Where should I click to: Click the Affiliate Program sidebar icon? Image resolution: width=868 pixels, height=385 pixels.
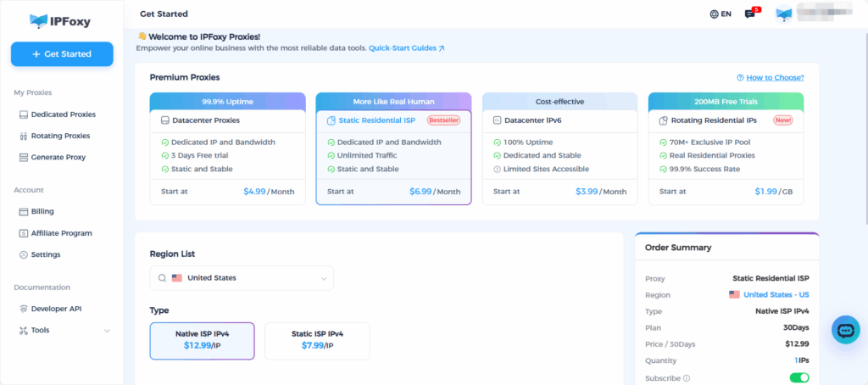[24, 233]
